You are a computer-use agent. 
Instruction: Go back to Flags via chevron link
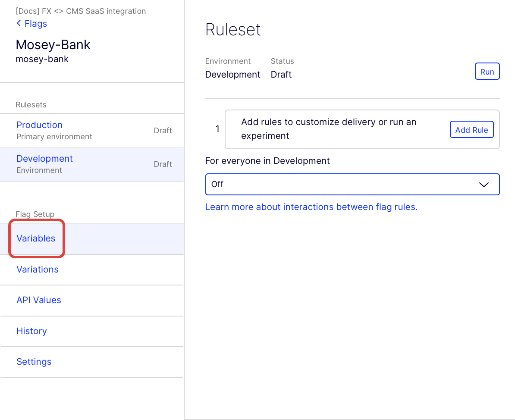[x=32, y=24]
